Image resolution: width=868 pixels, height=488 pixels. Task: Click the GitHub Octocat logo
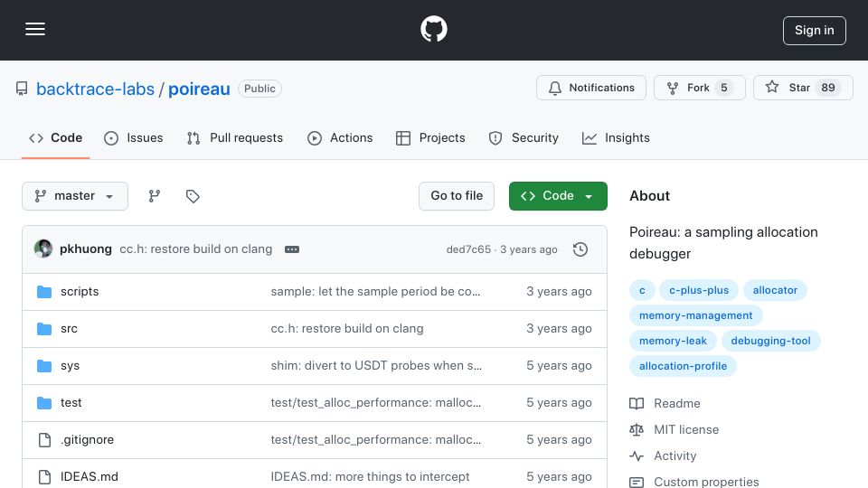(x=433, y=29)
